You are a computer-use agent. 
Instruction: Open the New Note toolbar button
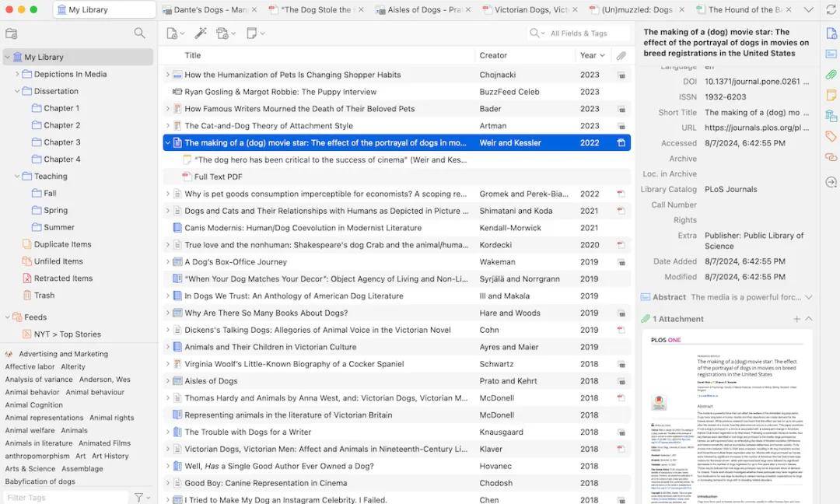tap(255, 33)
